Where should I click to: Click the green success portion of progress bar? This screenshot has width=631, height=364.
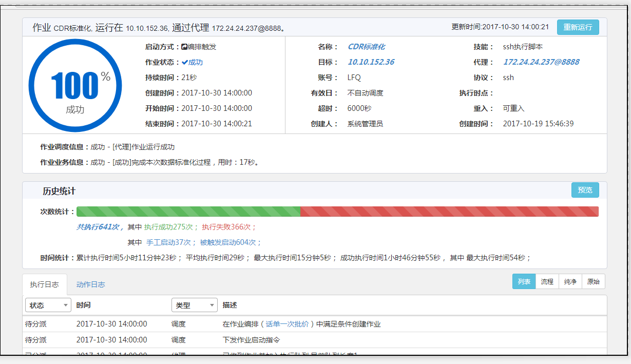(188, 212)
